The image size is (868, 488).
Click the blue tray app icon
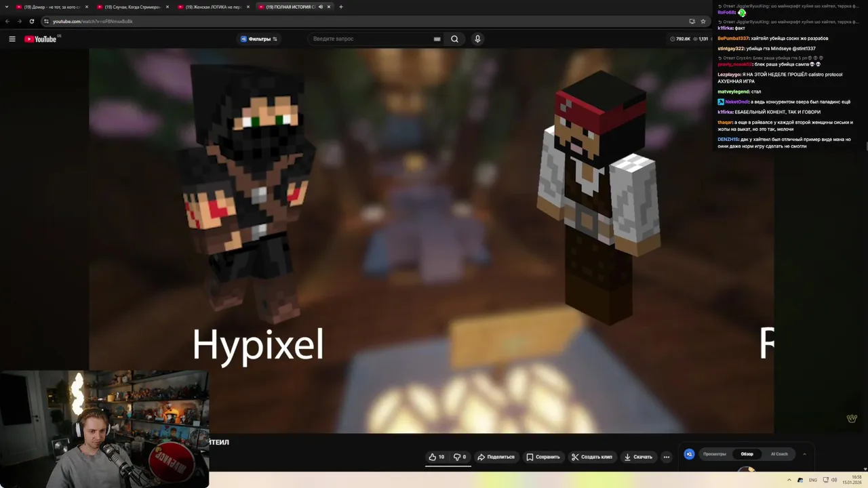tap(800, 480)
